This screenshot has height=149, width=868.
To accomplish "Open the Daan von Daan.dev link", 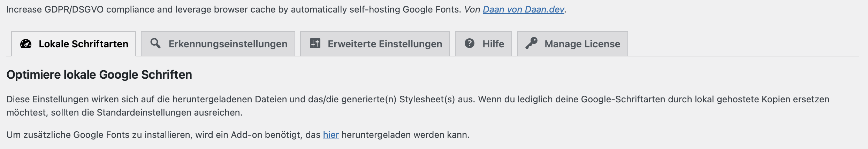I will [x=524, y=9].
